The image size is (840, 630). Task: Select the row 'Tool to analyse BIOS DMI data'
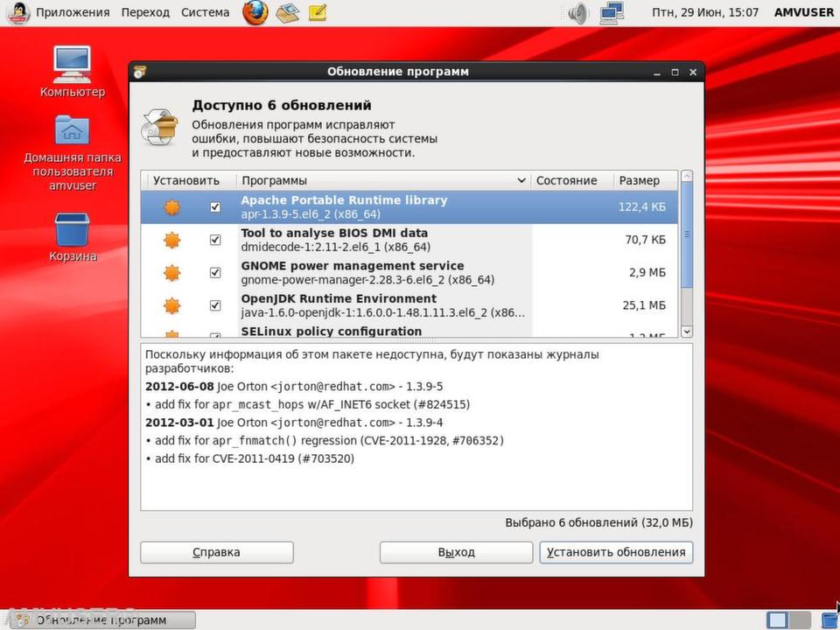click(409, 240)
